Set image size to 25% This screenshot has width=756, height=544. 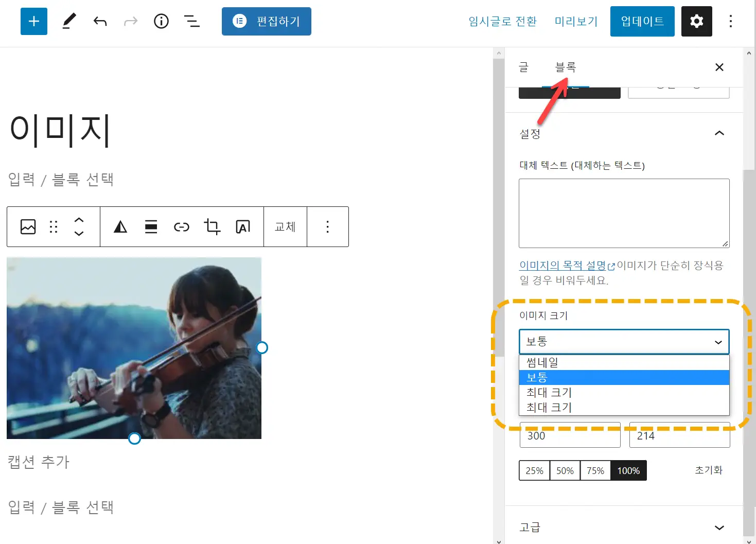[534, 470]
